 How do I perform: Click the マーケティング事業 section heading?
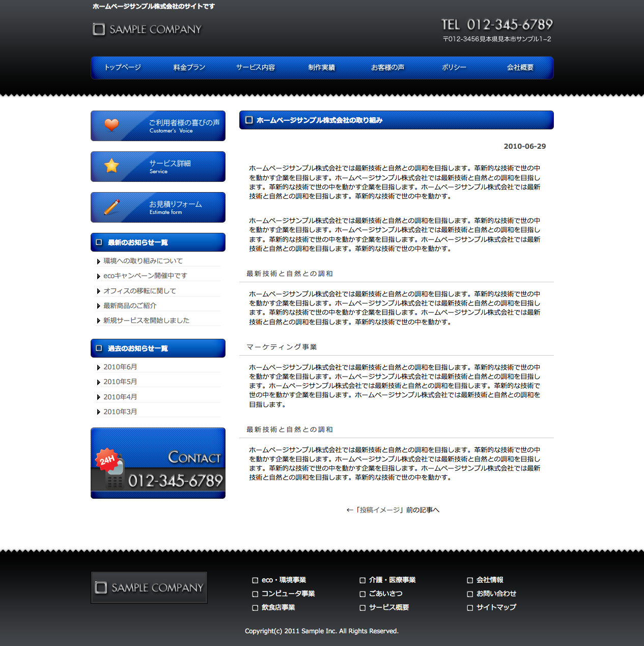click(x=282, y=347)
